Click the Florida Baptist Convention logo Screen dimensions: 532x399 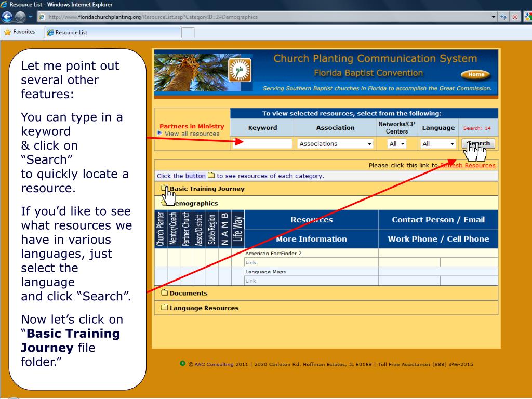tap(240, 70)
